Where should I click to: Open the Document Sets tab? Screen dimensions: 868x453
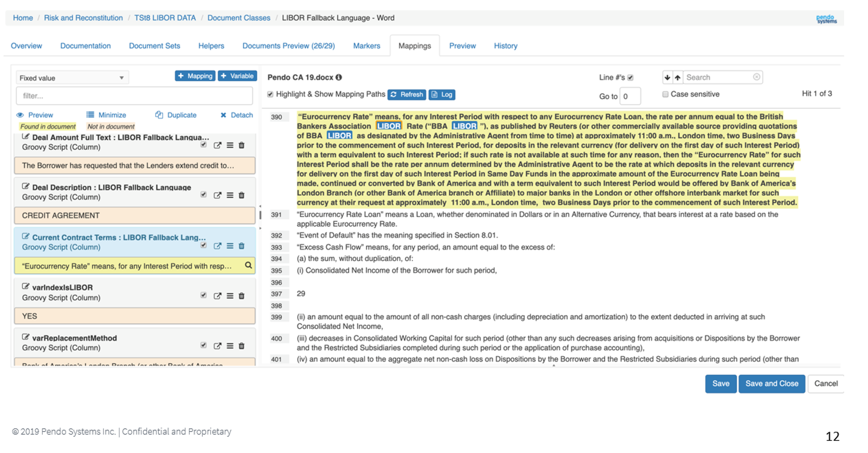point(155,46)
